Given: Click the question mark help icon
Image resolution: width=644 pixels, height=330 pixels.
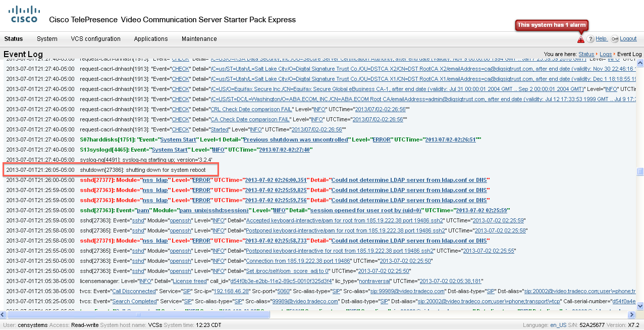Looking at the screenshot, I should [591, 39].
